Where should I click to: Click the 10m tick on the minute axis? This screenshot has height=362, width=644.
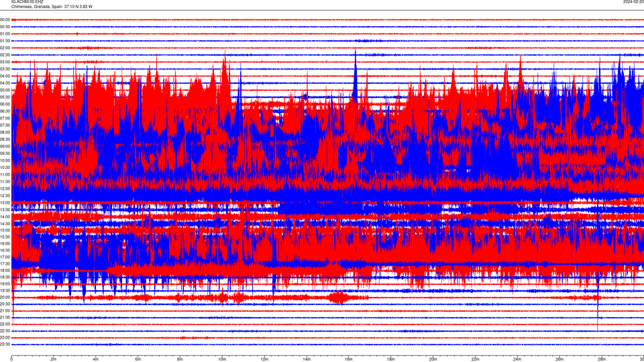(x=222, y=359)
